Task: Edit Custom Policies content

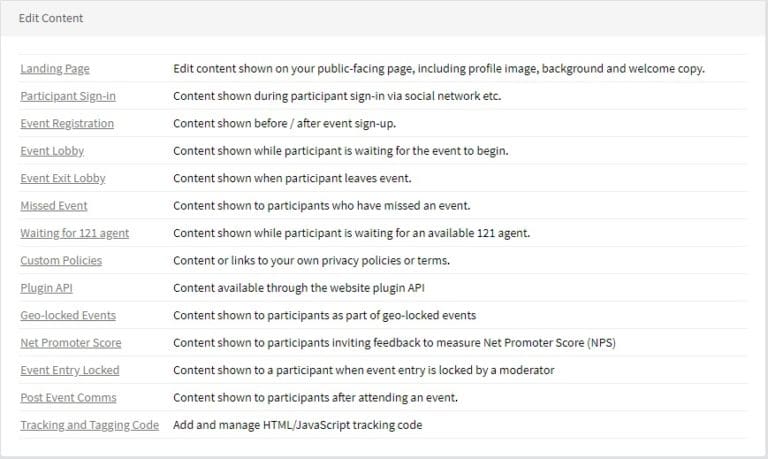Action: click(x=61, y=261)
